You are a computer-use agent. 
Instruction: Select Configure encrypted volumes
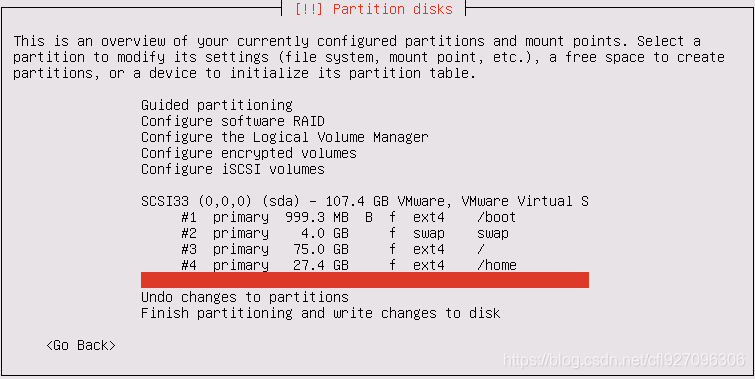point(248,153)
